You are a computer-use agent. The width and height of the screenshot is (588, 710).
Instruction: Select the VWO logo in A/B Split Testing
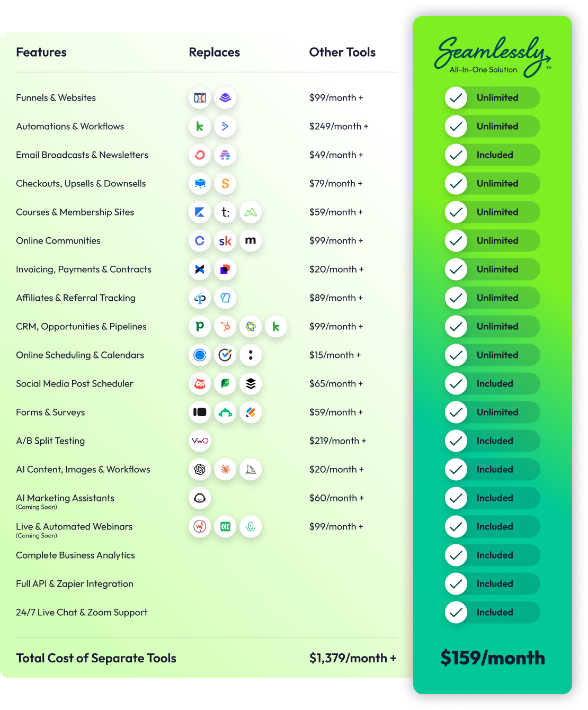[x=200, y=441]
